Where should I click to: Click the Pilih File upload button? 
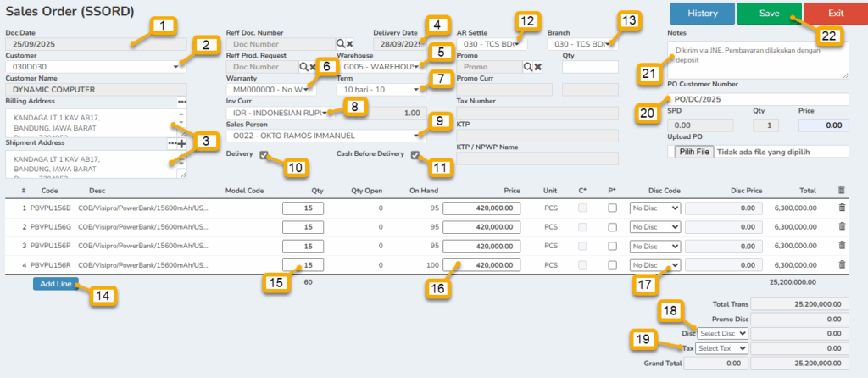coord(693,151)
